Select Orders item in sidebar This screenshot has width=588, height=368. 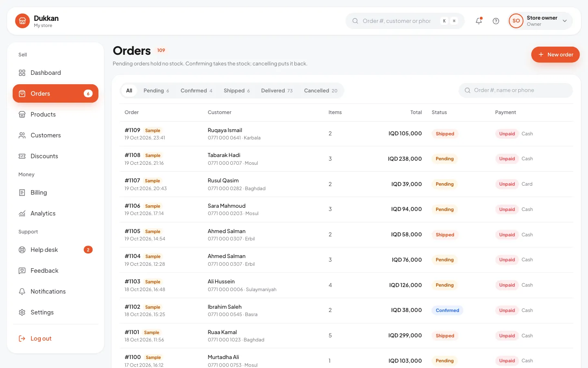pos(56,94)
